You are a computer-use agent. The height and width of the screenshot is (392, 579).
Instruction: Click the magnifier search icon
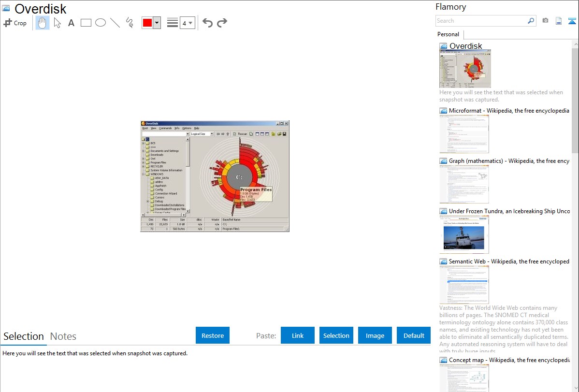point(531,21)
